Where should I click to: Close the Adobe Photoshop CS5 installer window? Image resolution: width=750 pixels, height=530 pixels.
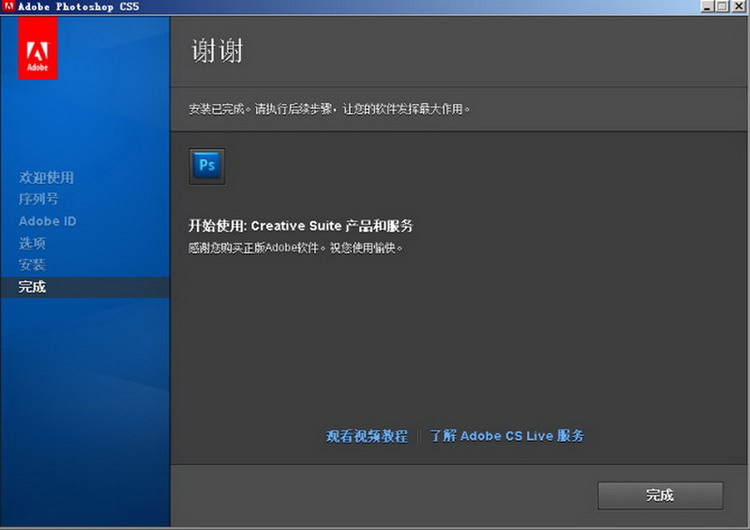[738, 6]
